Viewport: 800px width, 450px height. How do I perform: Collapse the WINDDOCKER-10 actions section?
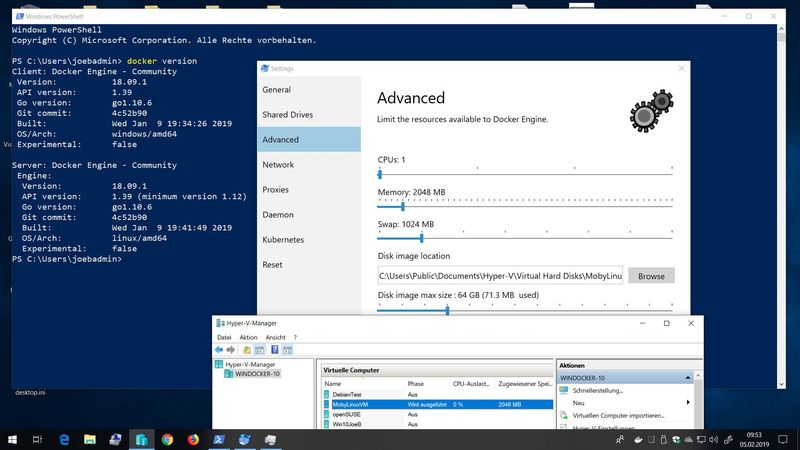tap(688, 378)
